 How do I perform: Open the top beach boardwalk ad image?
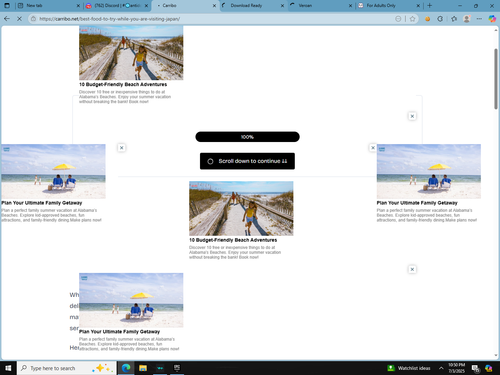tap(131, 53)
